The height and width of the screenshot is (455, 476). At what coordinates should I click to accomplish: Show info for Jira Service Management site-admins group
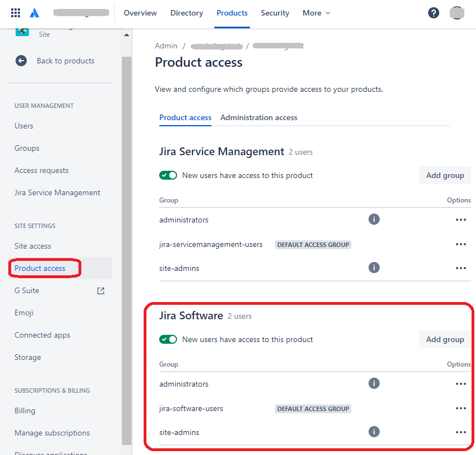[x=374, y=268]
